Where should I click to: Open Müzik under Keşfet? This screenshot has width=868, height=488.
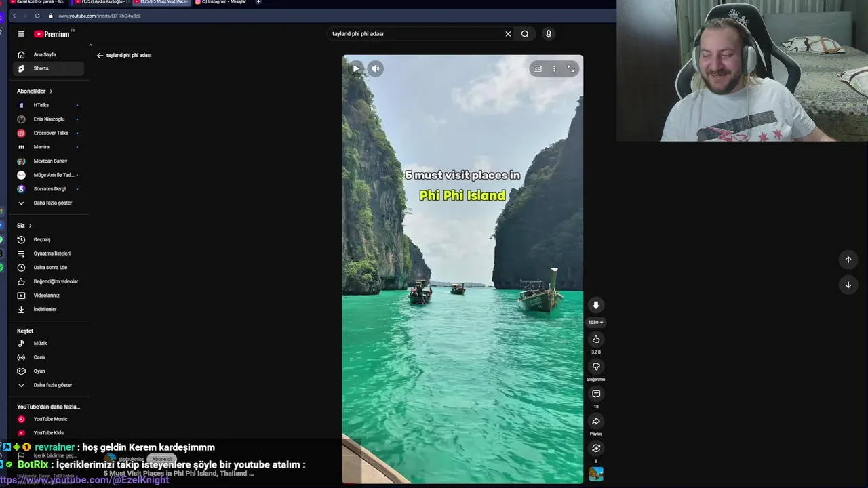(49, 343)
